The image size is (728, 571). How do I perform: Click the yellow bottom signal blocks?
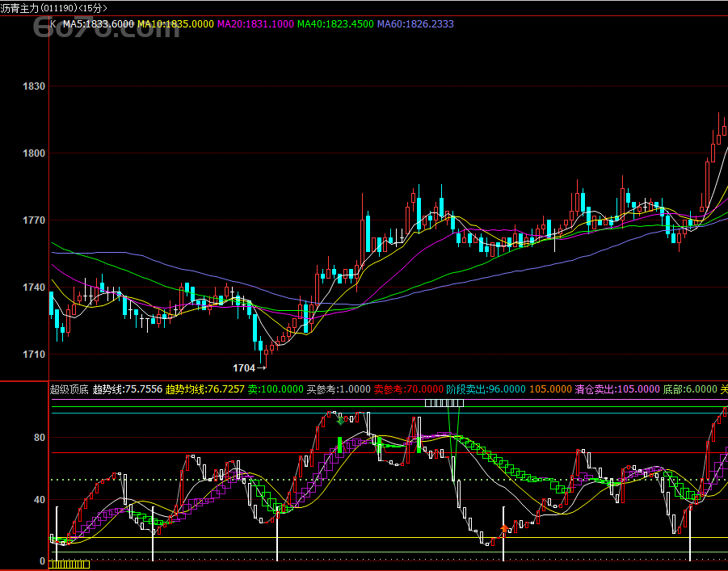[x=69, y=565]
